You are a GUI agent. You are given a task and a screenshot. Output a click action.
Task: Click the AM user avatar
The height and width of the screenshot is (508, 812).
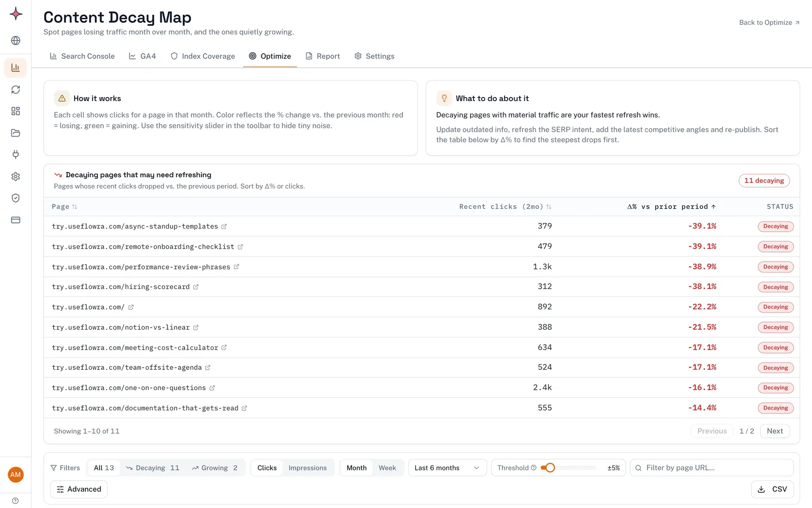[x=16, y=474]
